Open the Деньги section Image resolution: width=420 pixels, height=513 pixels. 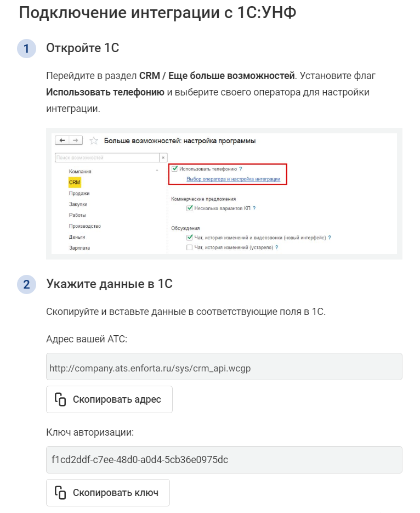click(x=77, y=237)
